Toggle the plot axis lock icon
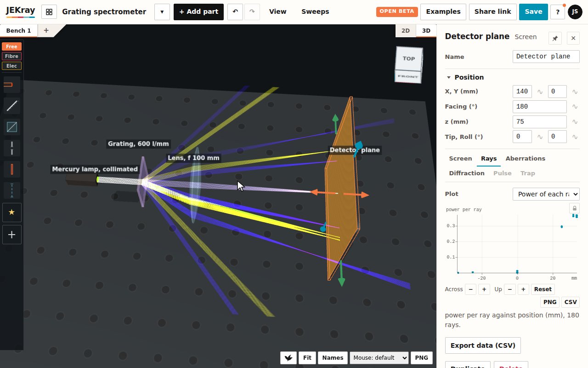 (574, 208)
